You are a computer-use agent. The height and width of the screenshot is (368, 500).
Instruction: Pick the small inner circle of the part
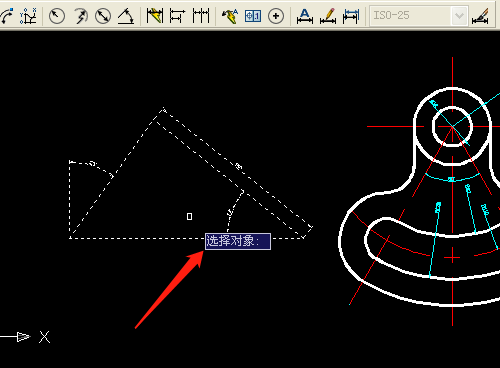(452, 127)
